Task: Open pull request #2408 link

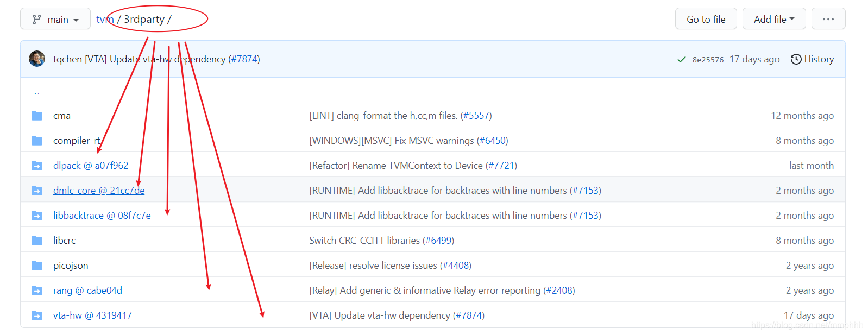Action: click(x=560, y=290)
